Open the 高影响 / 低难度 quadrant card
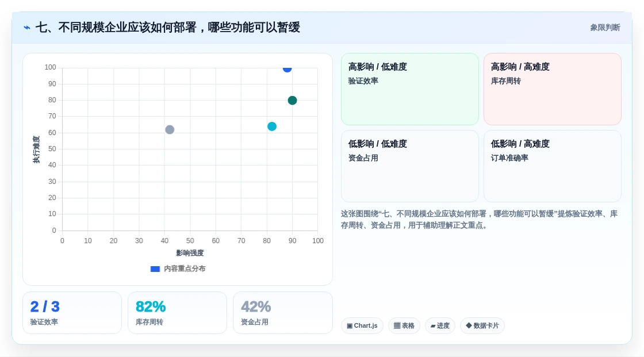 tap(410, 89)
